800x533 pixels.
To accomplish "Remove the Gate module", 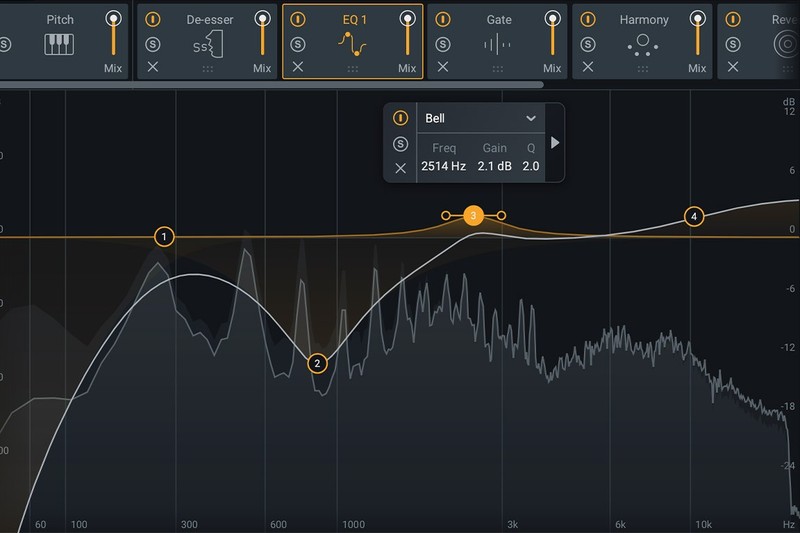I will 443,67.
